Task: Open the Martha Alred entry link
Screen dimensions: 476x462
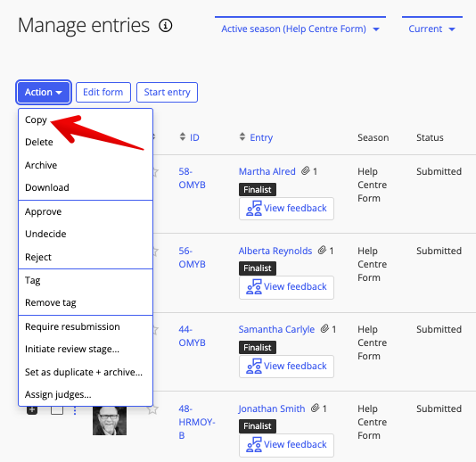Action: (267, 171)
